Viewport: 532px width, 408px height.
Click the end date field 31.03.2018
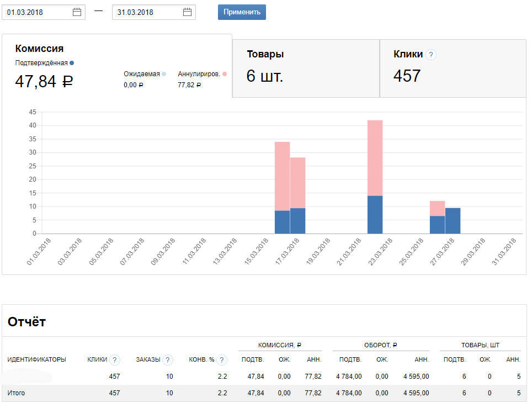pyautogui.click(x=148, y=12)
